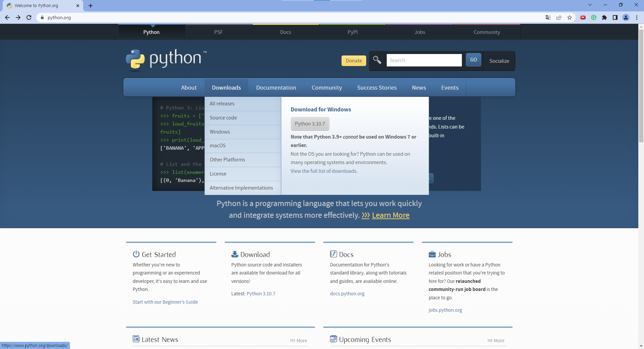Image resolution: width=644 pixels, height=349 pixels.
Task: Open the Latest Python 3.10.7 link
Action: (x=261, y=294)
